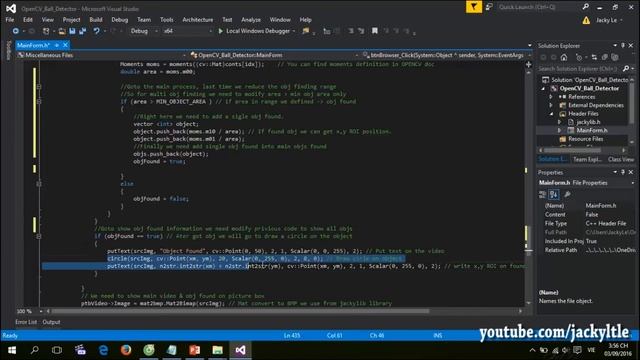Click the notifications flag icon in title bar
Image resolution: width=640 pixels, height=360 pixels.
coord(473,7)
